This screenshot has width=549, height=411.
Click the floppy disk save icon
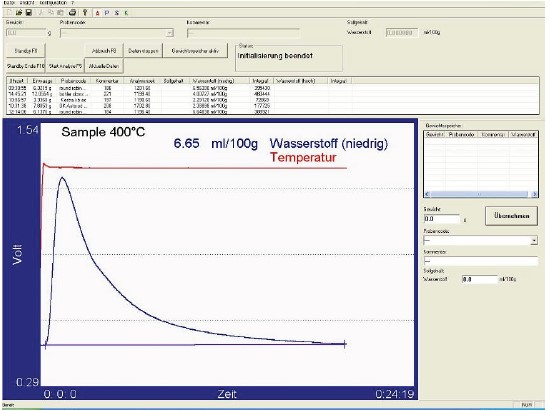(x=29, y=13)
